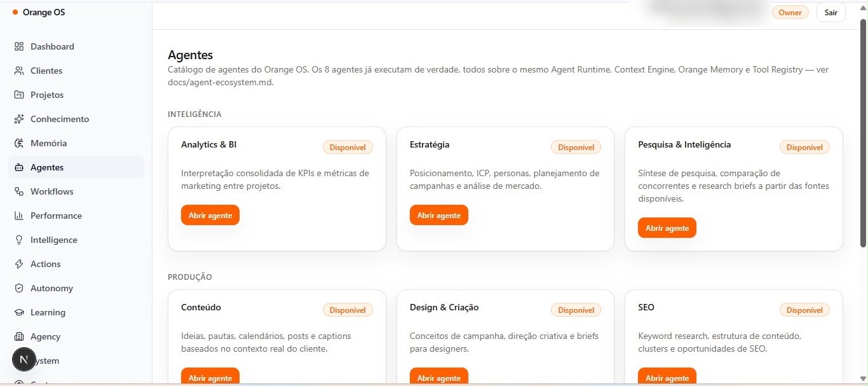Screen dimensions: 868x386
Task: Click the Orange OS brand name
Action: [x=44, y=12]
